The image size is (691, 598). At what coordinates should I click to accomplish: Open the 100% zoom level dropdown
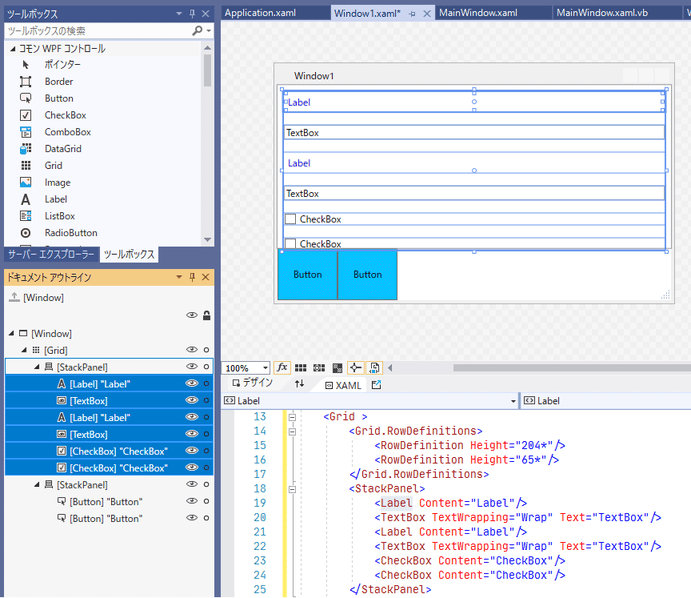(x=264, y=368)
